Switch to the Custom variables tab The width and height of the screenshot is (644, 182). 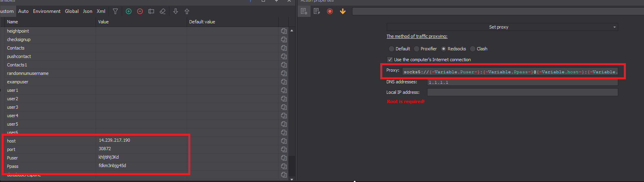pos(6,11)
